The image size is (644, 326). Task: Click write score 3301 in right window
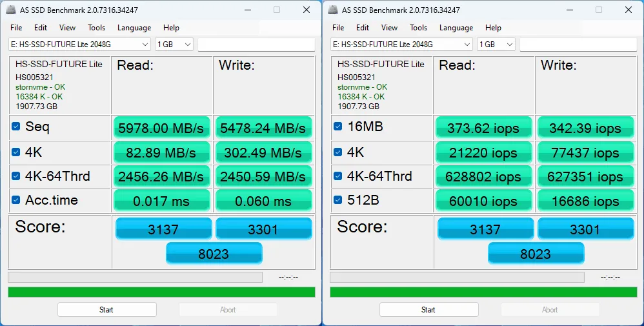pos(585,229)
